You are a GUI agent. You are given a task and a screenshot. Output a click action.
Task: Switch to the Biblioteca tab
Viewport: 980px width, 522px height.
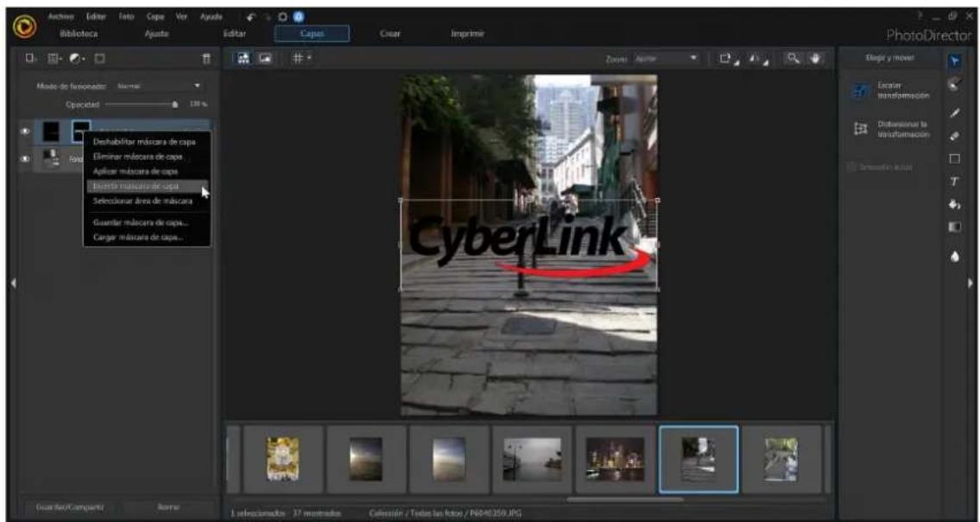[79, 34]
